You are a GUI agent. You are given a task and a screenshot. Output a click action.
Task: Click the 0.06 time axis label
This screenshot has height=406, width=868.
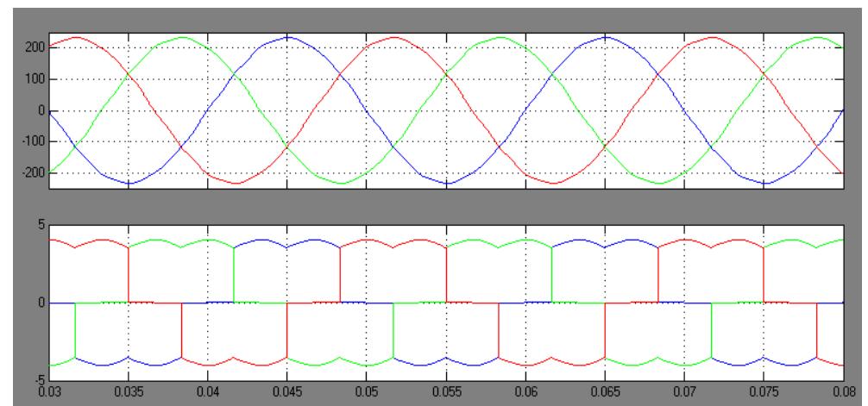(526, 391)
